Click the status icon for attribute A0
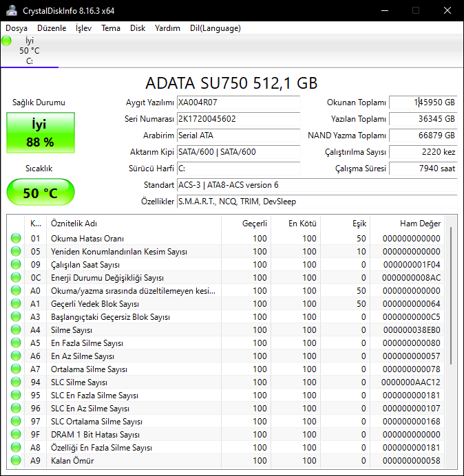This screenshot has width=464, height=476. (x=16, y=290)
